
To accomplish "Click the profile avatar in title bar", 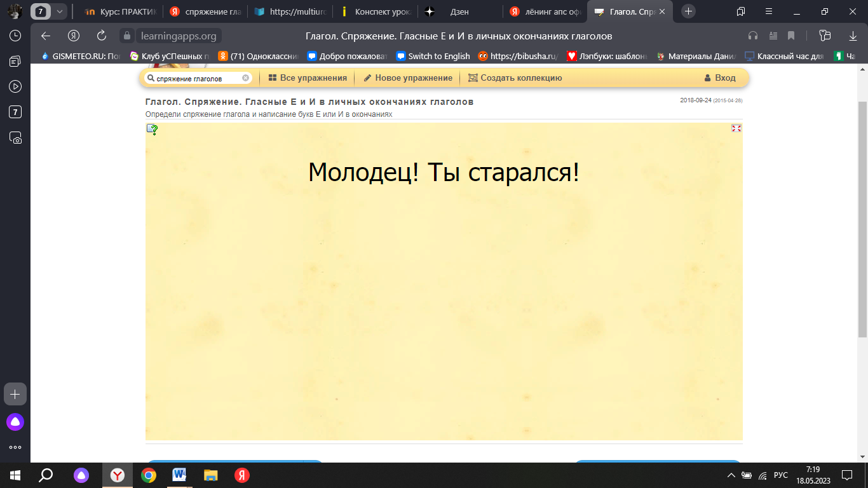I will pos(15,11).
